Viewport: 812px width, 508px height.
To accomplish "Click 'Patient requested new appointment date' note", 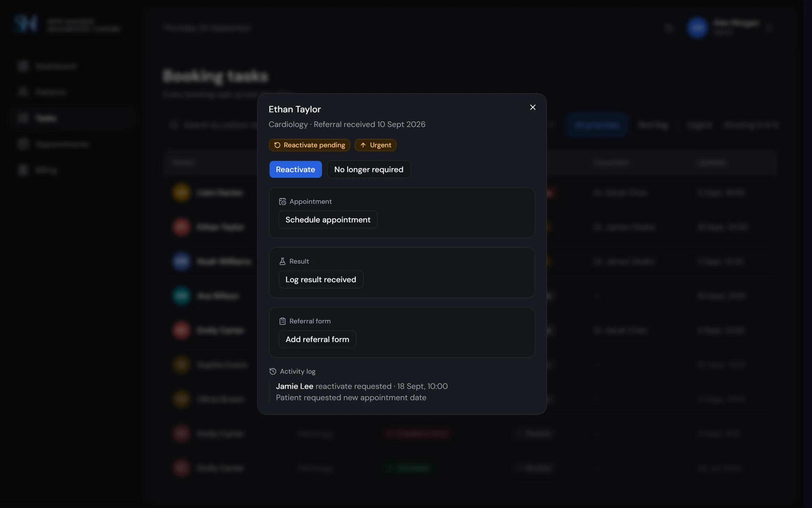I will [351, 398].
